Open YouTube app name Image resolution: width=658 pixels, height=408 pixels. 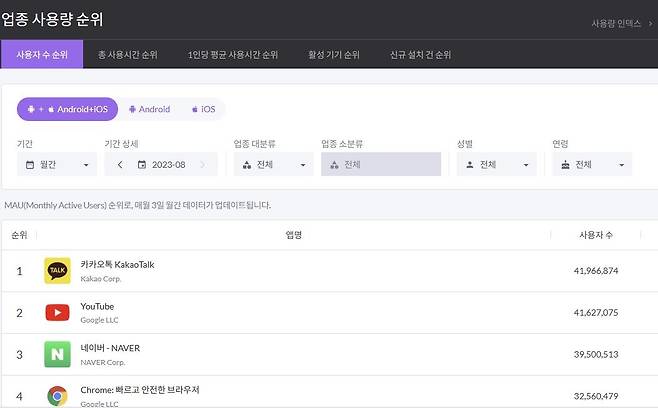pos(97,306)
